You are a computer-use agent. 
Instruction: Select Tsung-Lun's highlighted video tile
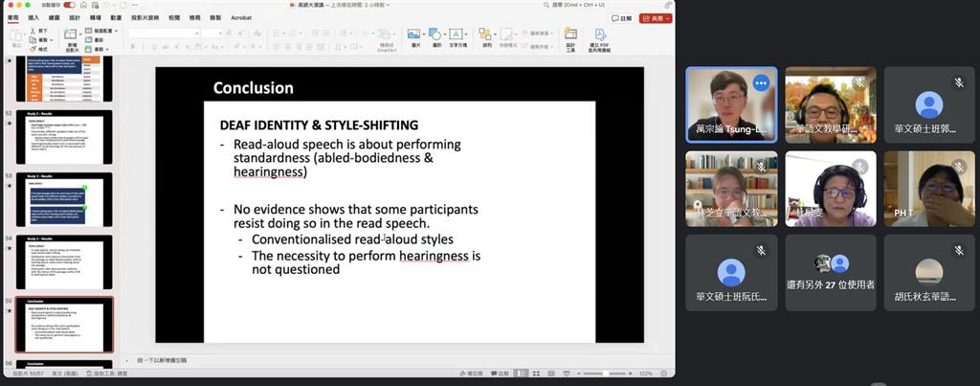[x=731, y=105]
